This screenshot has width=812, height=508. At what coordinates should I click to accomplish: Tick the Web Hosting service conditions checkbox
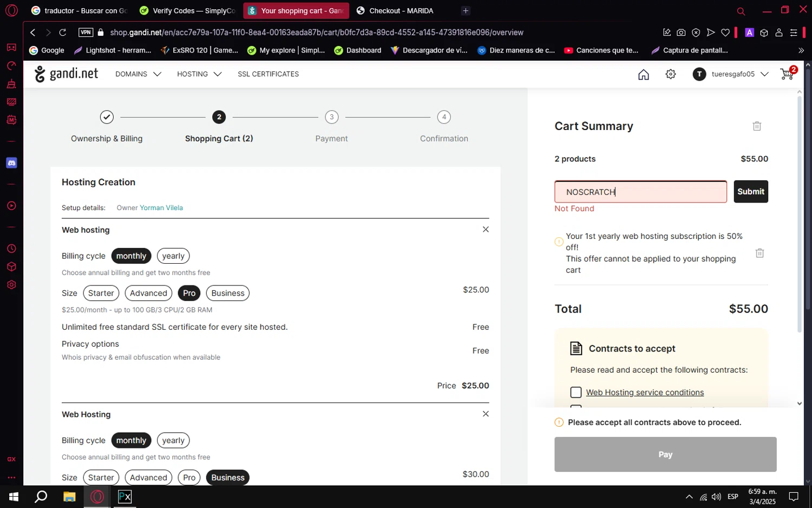click(x=576, y=392)
